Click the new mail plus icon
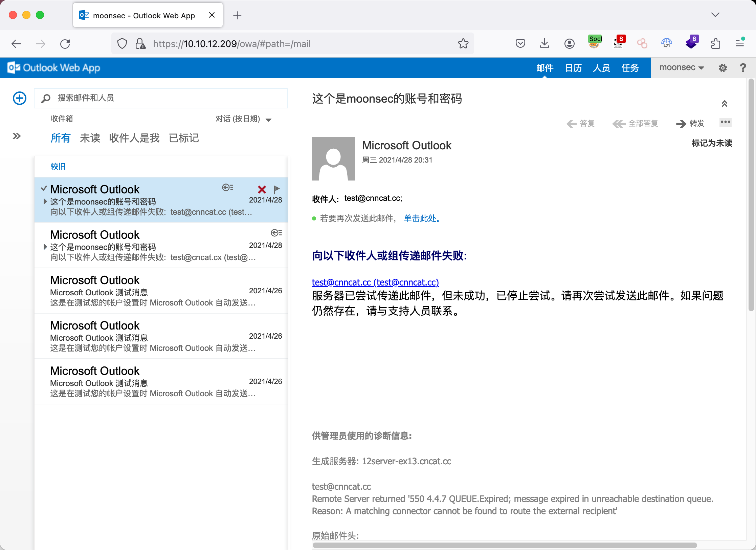The image size is (756, 550). point(20,98)
